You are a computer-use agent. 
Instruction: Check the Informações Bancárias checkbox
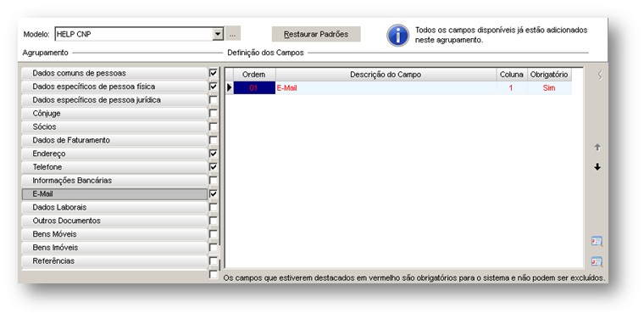(214, 181)
